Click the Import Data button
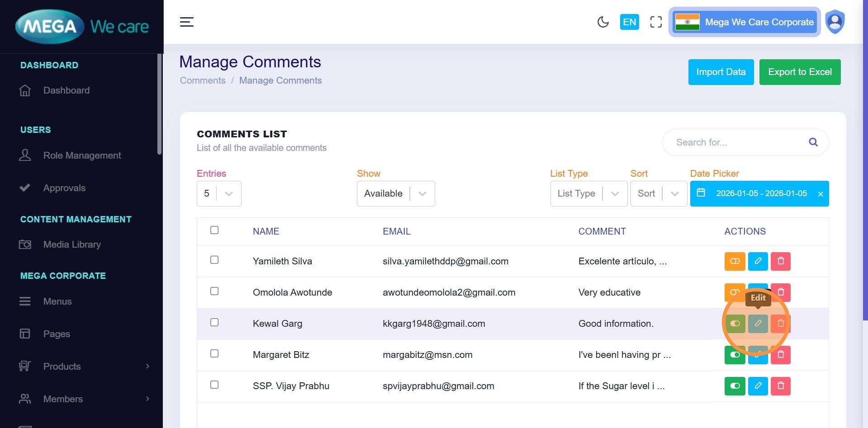This screenshot has height=428, width=868. pos(721,72)
